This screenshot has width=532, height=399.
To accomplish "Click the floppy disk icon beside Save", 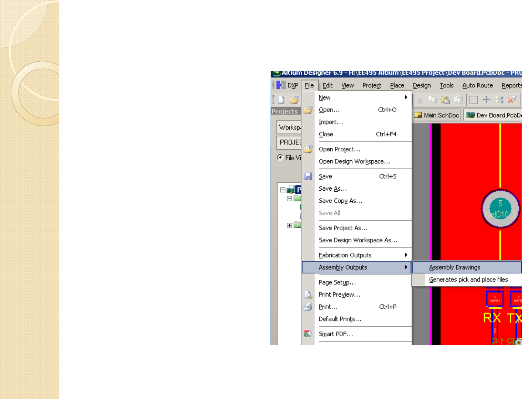I will coord(308,176).
